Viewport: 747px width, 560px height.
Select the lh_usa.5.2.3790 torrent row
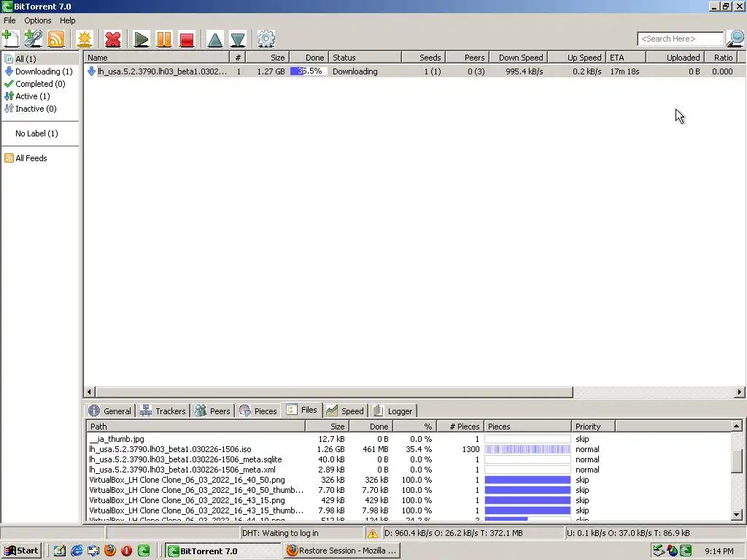pyautogui.click(x=414, y=71)
